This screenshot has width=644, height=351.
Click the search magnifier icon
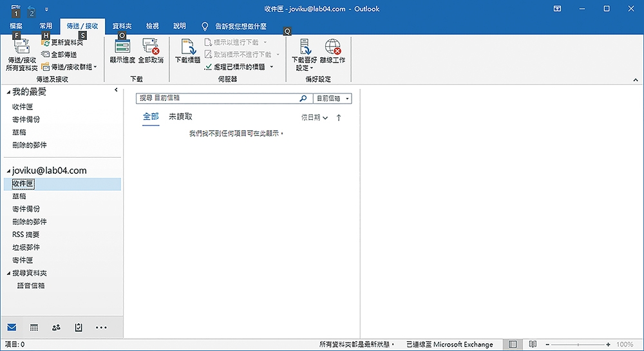pyautogui.click(x=303, y=98)
